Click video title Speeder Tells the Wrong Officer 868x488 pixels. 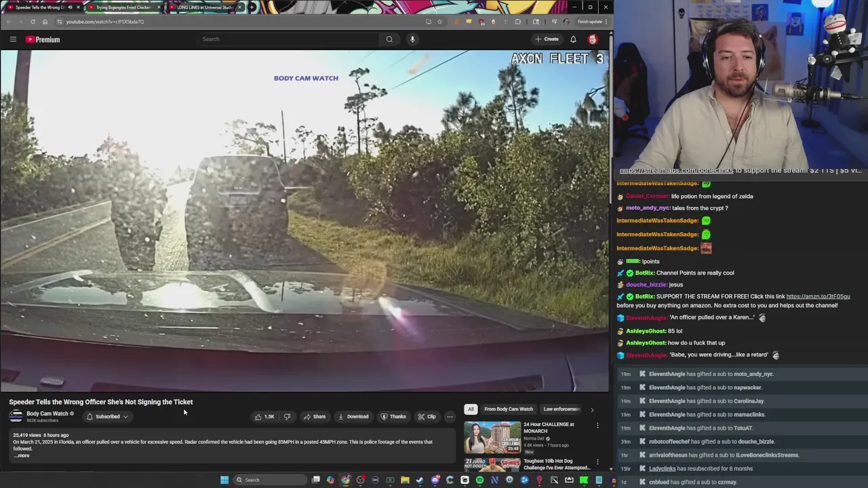[x=101, y=402]
